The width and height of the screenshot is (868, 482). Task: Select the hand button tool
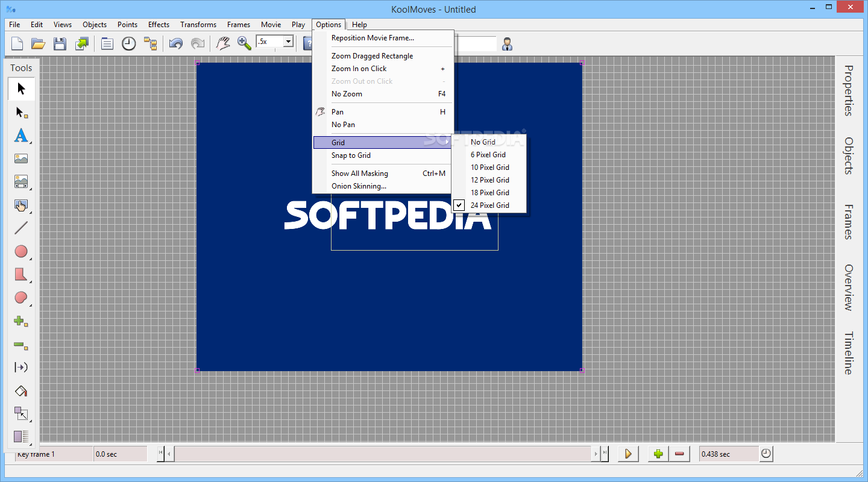[21, 205]
